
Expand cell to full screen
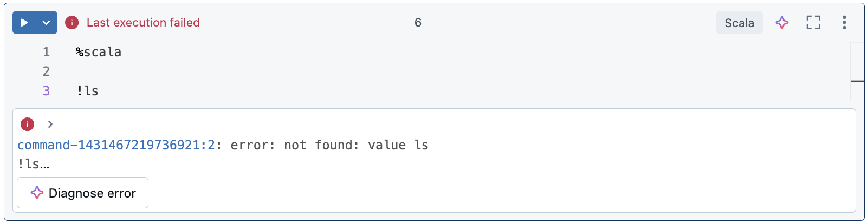tap(813, 23)
